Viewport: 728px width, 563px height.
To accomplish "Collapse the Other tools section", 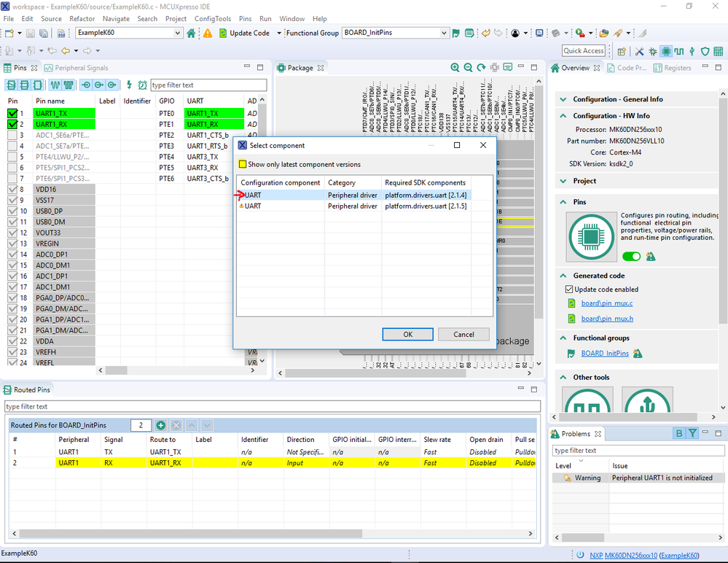I will (x=563, y=377).
